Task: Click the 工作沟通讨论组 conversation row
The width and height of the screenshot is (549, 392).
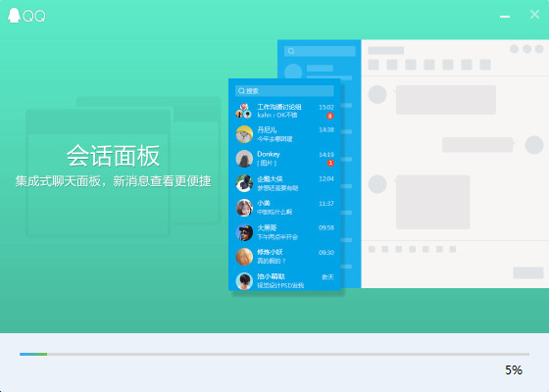Action: click(x=284, y=111)
